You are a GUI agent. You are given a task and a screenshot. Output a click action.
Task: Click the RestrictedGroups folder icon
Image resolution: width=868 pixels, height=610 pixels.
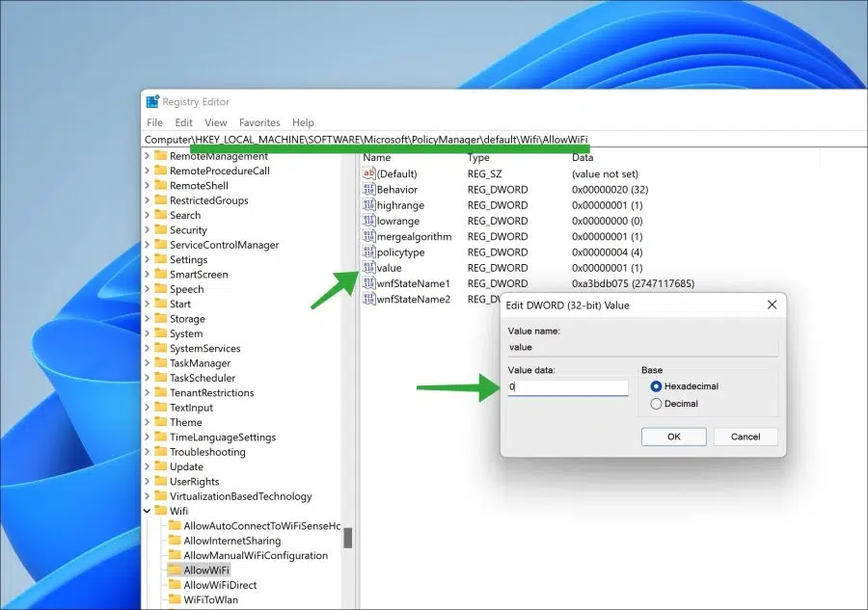[160, 199]
